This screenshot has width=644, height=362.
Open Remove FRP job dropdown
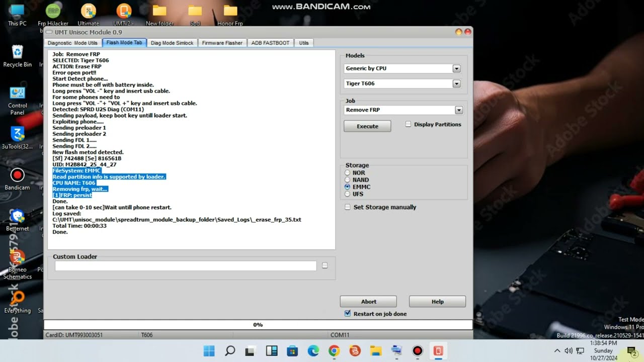click(x=458, y=110)
